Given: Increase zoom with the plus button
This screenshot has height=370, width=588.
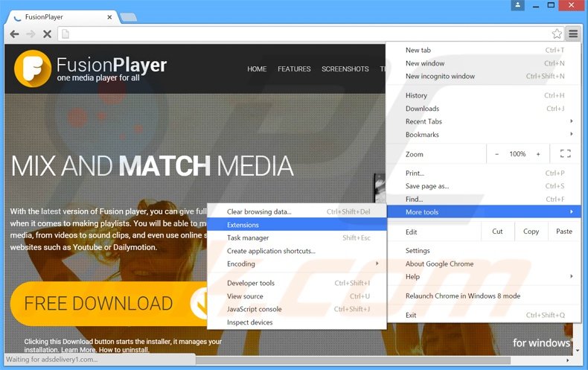Looking at the screenshot, I should click(x=538, y=154).
